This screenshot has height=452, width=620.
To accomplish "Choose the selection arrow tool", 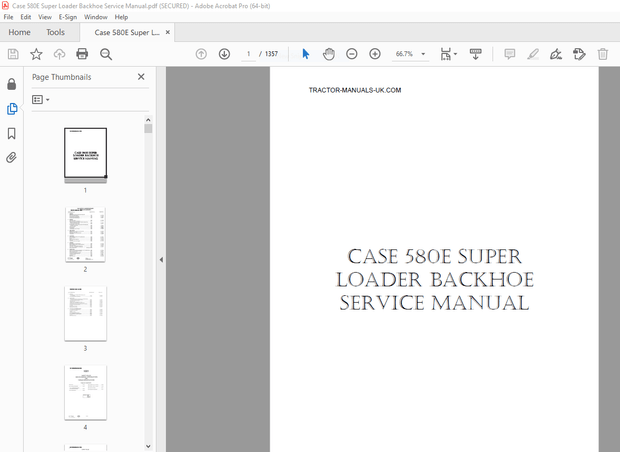I will click(x=306, y=54).
